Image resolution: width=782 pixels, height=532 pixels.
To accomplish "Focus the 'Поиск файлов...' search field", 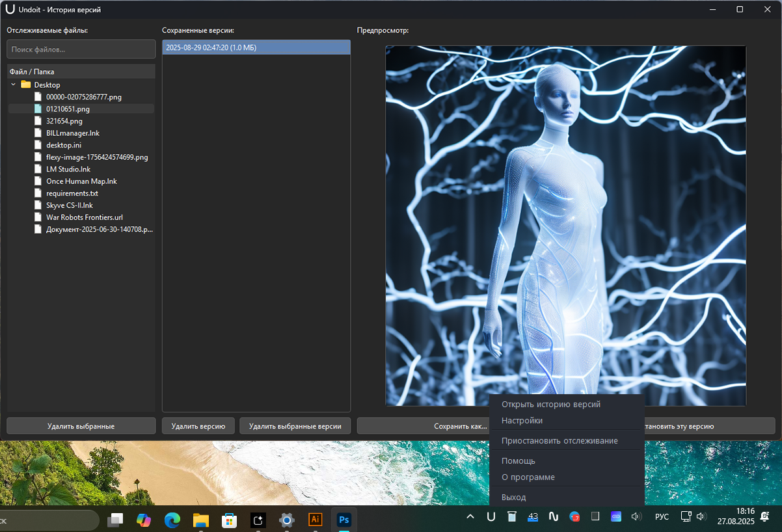I will pos(81,49).
